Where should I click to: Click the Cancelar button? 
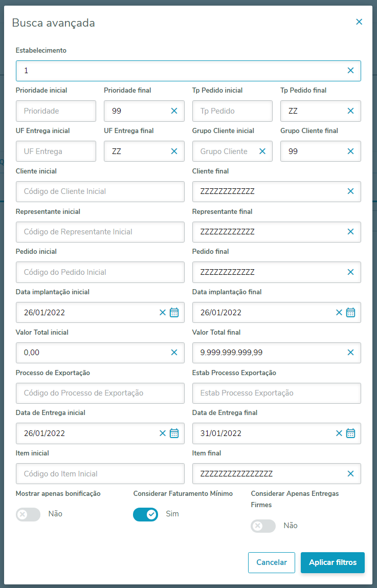(271, 562)
